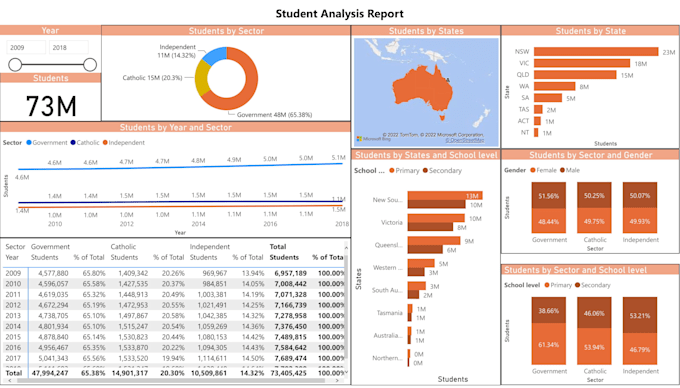Click Secondary legend in Sector and School level
Screen dimensions: 680x388
coord(592,285)
